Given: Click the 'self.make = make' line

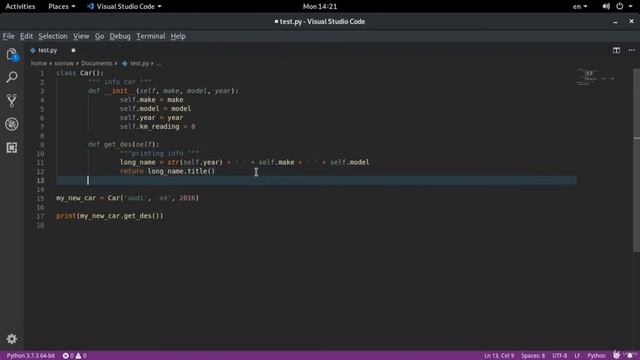Looking at the screenshot, I should (x=151, y=100).
